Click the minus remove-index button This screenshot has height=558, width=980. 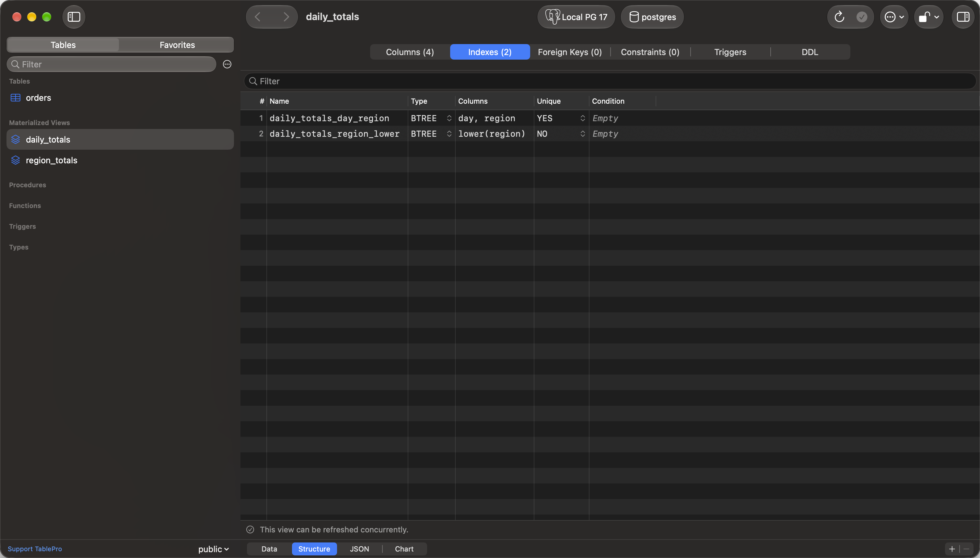click(x=966, y=549)
